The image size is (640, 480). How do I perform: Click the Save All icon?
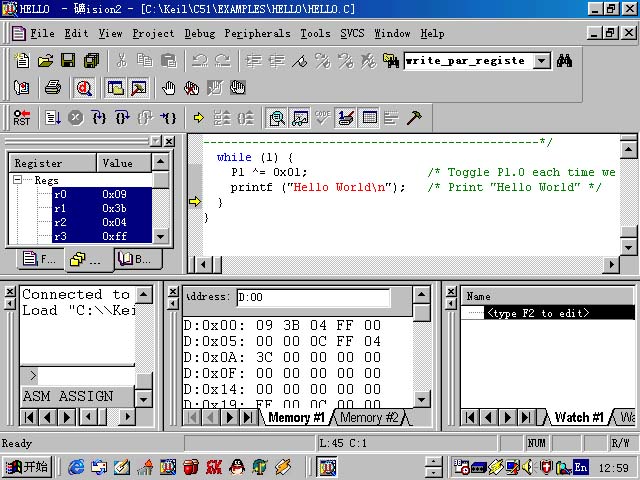pos(91,61)
